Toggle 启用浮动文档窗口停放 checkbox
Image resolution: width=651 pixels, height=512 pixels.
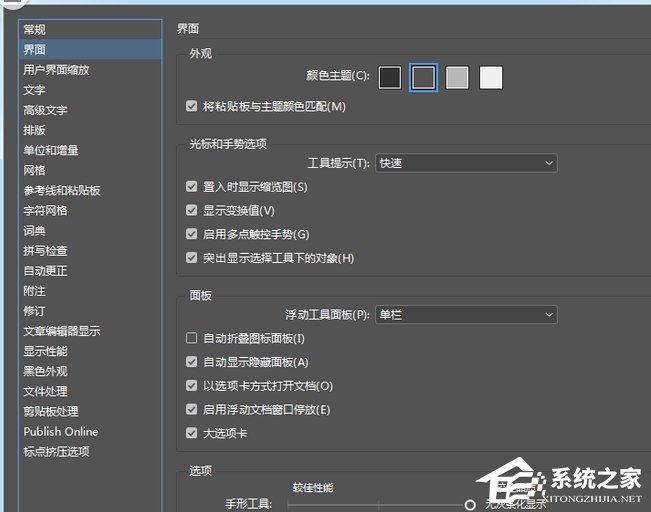[x=191, y=409]
